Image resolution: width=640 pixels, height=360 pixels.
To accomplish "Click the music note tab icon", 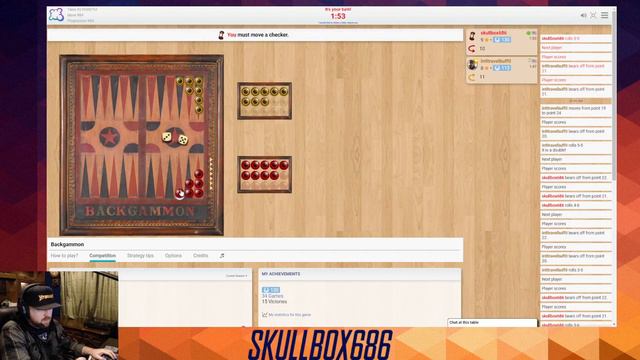I will [222, 256].
